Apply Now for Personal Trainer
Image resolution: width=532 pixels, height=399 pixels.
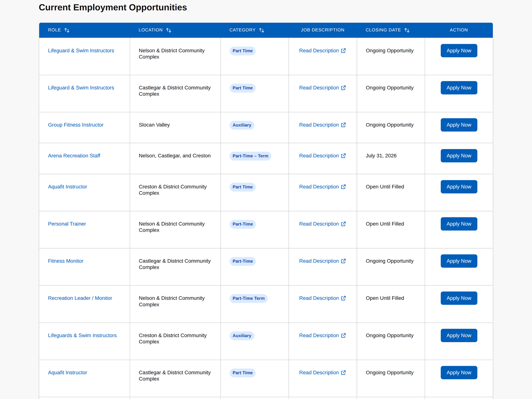pos(459,224)
